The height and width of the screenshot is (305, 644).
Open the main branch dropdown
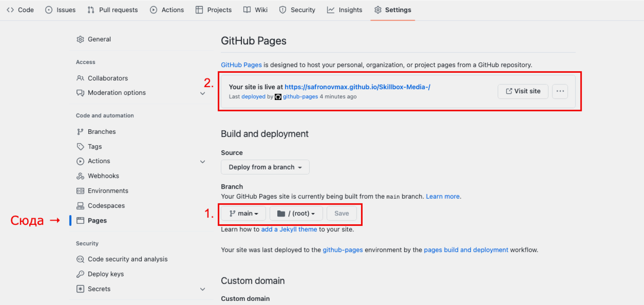click(x=243, y=213)
